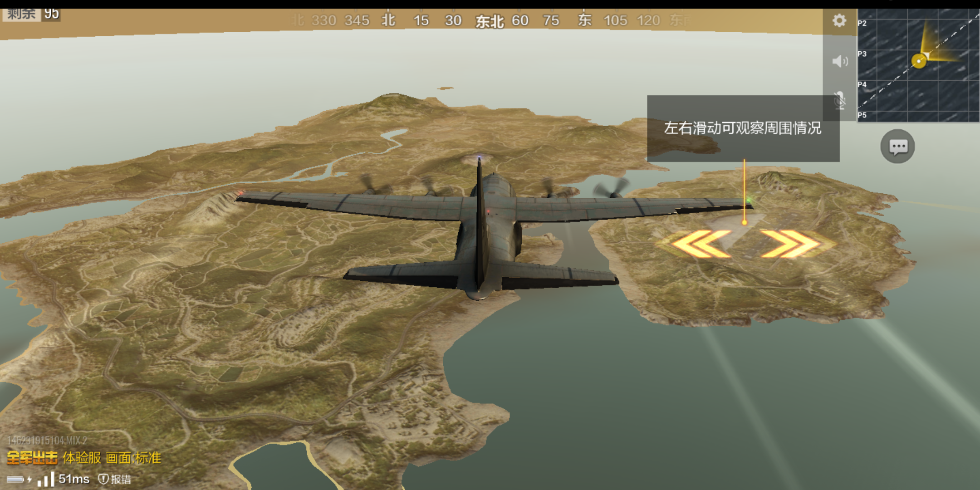Click the 报错 report error button
The height and width of the screenshot is (490, 980).
(115, 479)
